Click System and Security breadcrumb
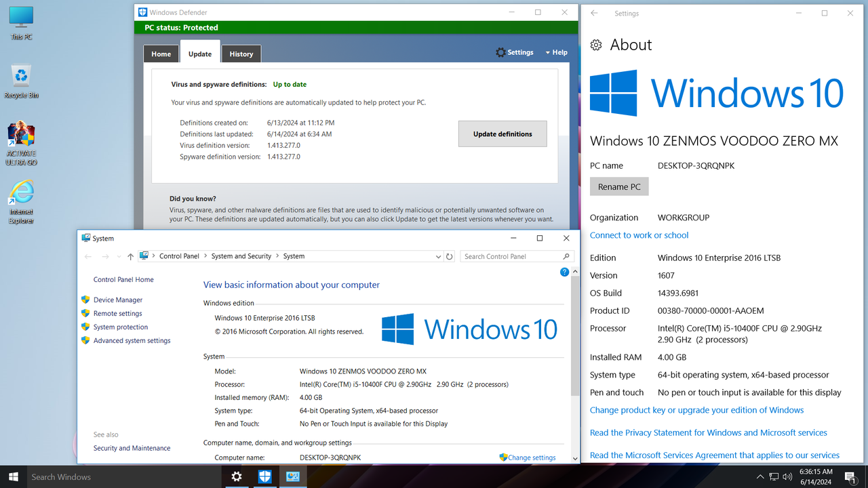This screenshot has height=488, width=868. (241, 256)
